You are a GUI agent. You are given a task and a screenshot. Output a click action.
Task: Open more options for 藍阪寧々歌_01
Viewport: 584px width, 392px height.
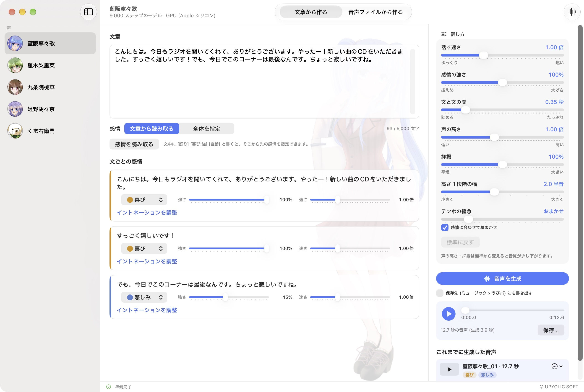pyautogui.click(x=557, y=366)
